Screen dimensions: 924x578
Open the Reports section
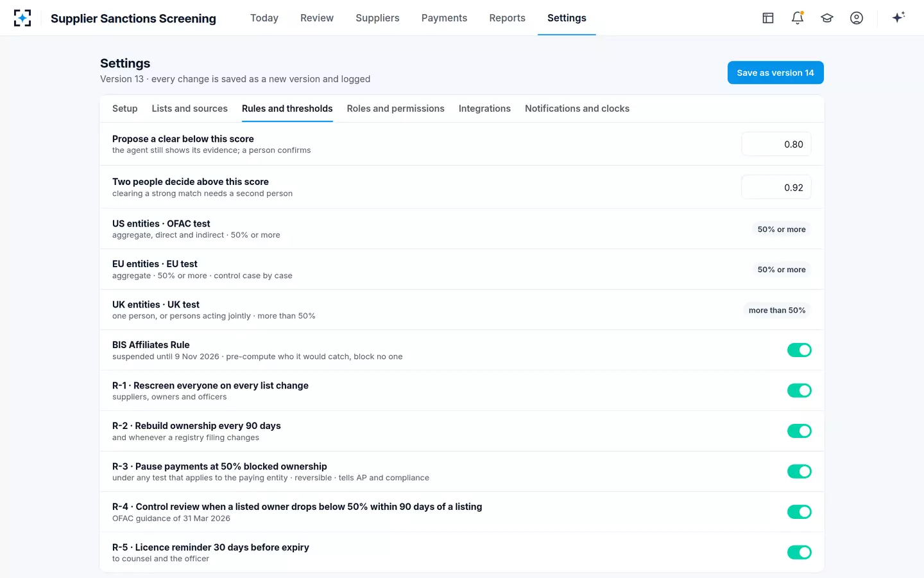tap(507, 18)
